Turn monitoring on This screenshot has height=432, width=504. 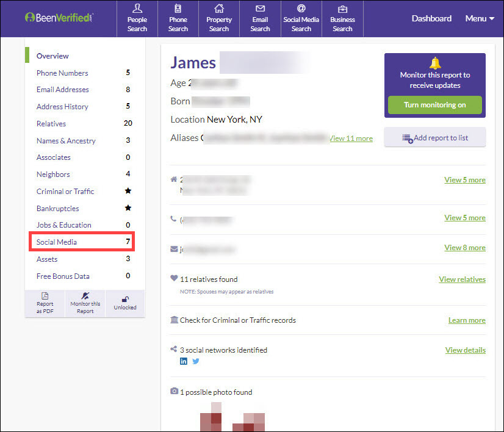coord(435,105)
